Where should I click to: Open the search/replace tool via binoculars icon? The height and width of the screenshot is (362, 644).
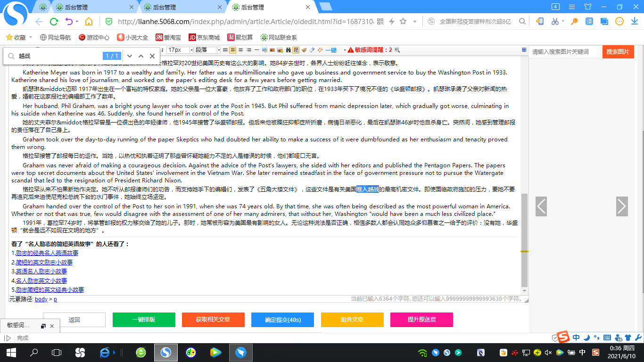pyautogui.click(x=289, y=49)
